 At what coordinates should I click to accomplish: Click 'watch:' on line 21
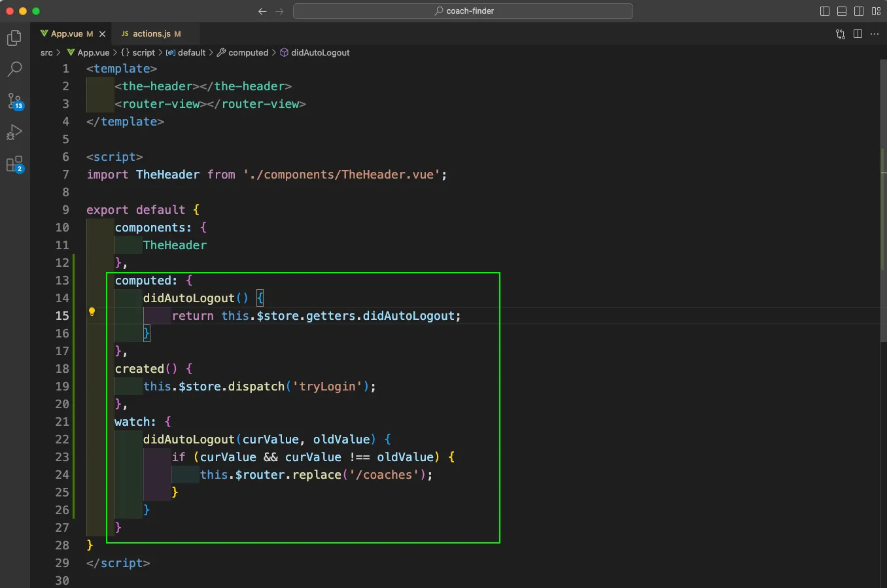tap(135, 422)
